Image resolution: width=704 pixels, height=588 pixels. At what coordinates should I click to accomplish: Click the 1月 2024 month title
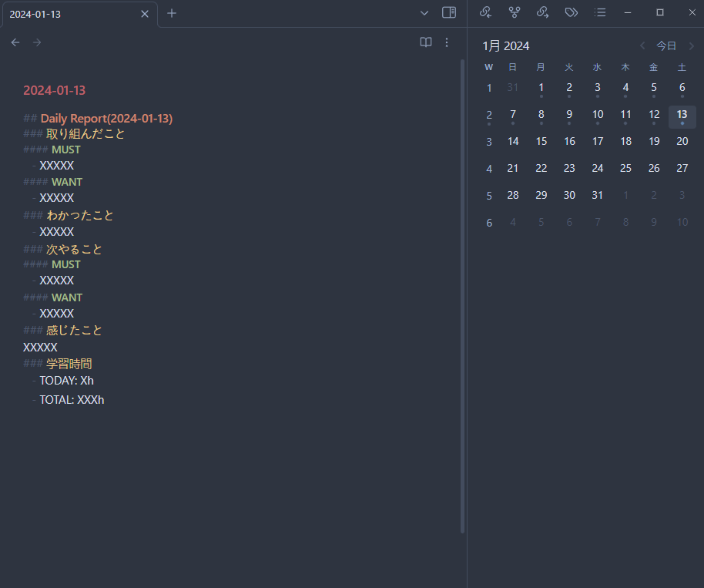click(x=505, y=45)
